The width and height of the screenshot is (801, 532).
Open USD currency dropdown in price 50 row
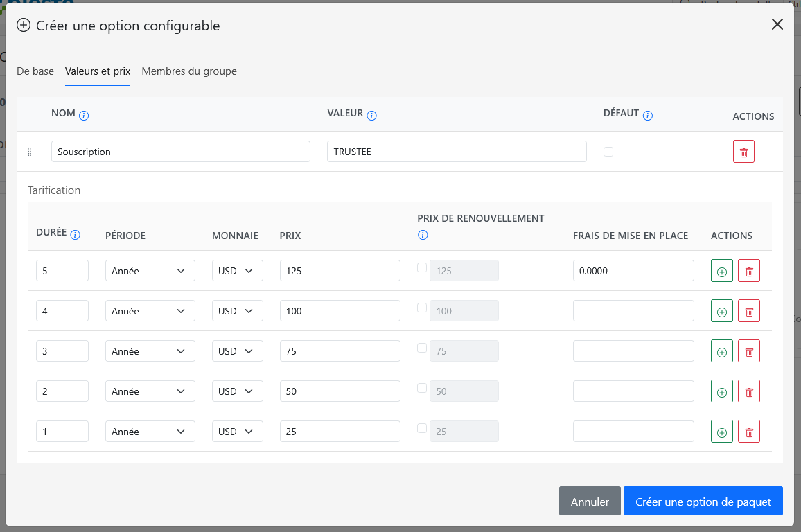[x=238, y=391]
